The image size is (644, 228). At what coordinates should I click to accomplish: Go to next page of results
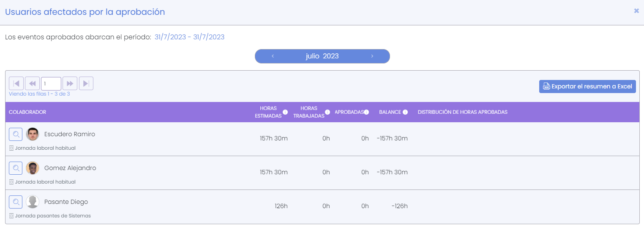(x=70, y=83)
